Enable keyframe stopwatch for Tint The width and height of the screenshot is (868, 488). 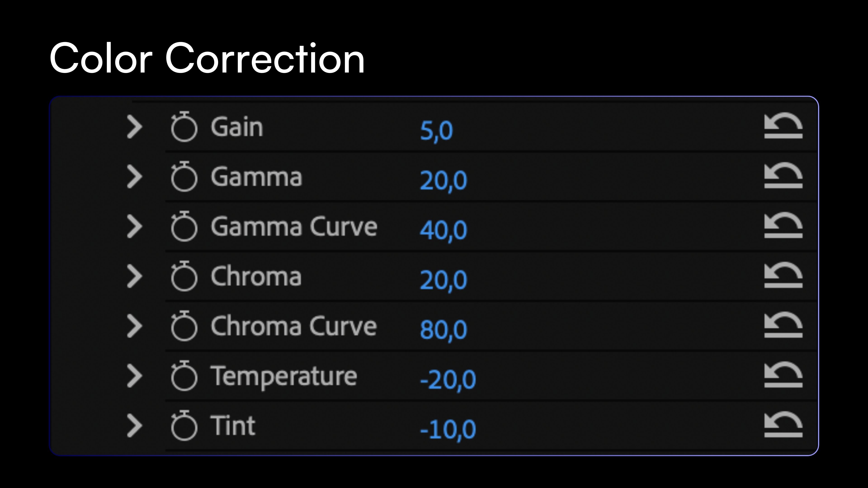(184, 426)
